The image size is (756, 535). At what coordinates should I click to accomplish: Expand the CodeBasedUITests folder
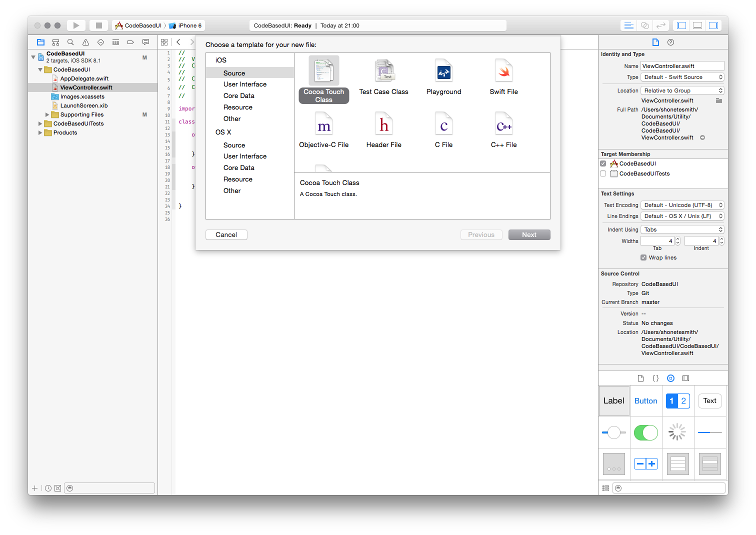pyautogui.click(x=40, y=124)
